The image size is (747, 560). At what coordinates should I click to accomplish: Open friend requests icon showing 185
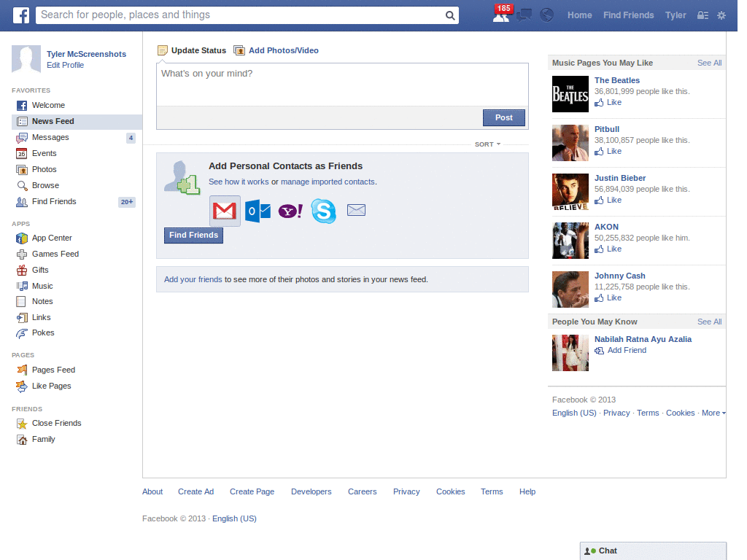click(x=501, y=15)
